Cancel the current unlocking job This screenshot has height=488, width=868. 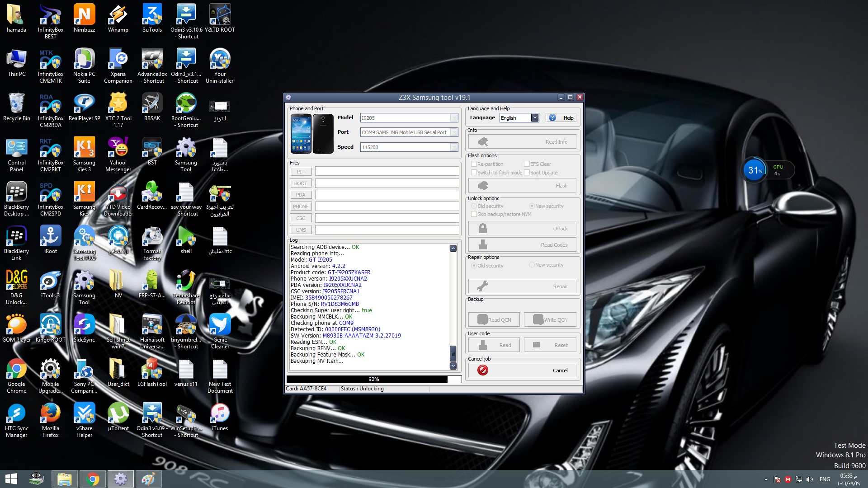click(522, 371)
